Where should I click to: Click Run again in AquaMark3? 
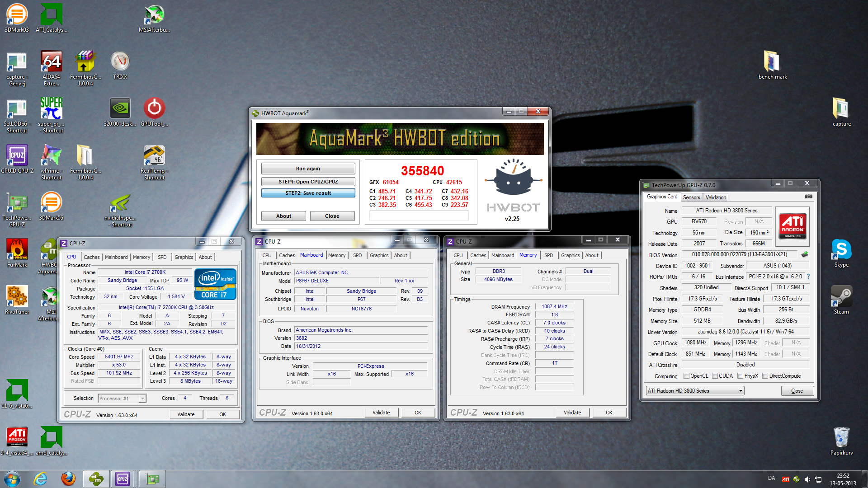tap(308, 169)
